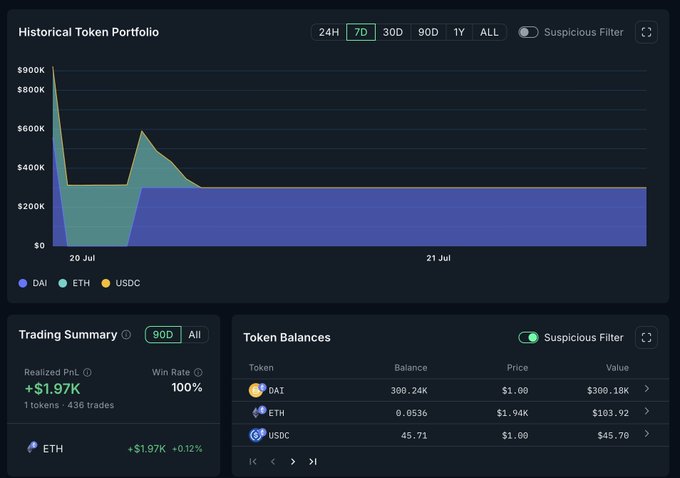Switch chart range to 90D

428,32
